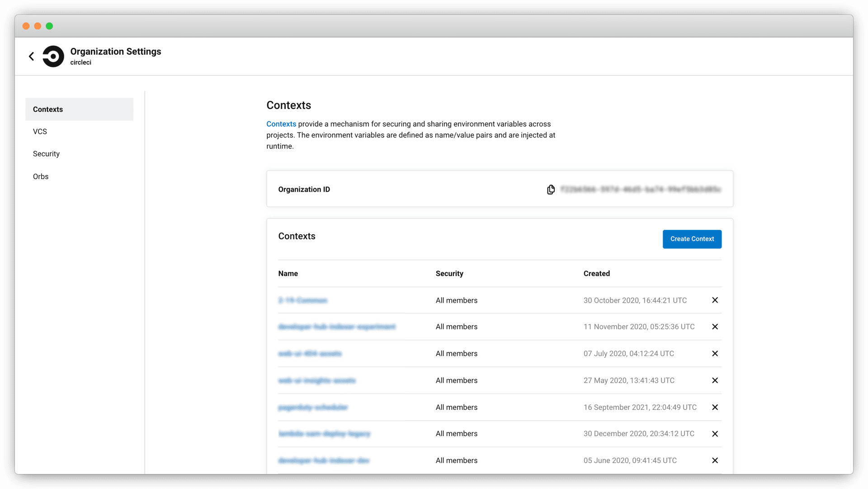Go back using the left chevron arrow
This screenshot has height=489, width=868.
[x=31, y=56]
